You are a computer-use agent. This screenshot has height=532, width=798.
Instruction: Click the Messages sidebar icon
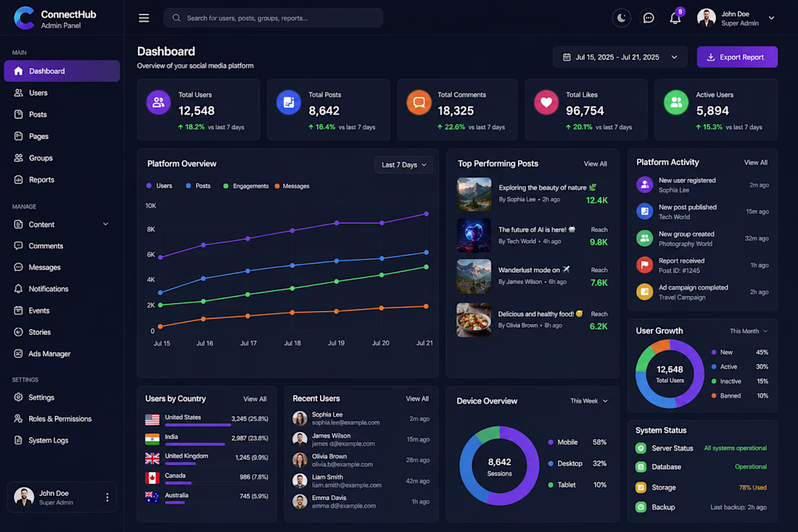coord(18,267)
